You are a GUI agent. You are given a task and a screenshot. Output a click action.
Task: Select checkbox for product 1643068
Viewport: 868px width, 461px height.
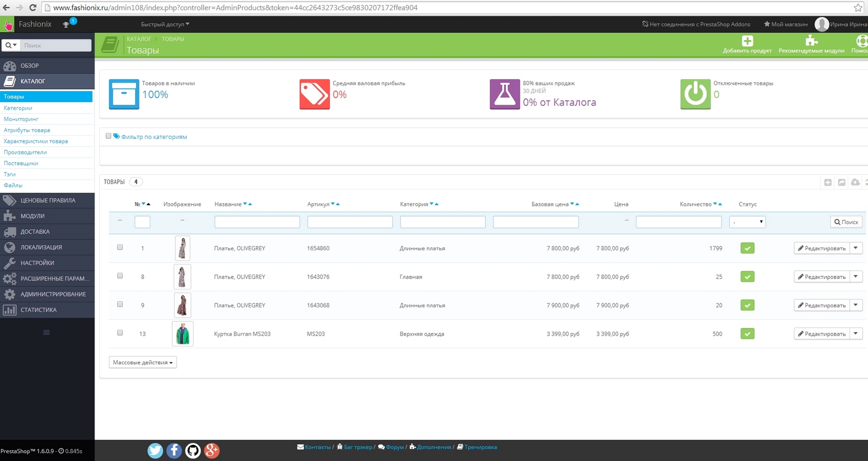(120, 304)
